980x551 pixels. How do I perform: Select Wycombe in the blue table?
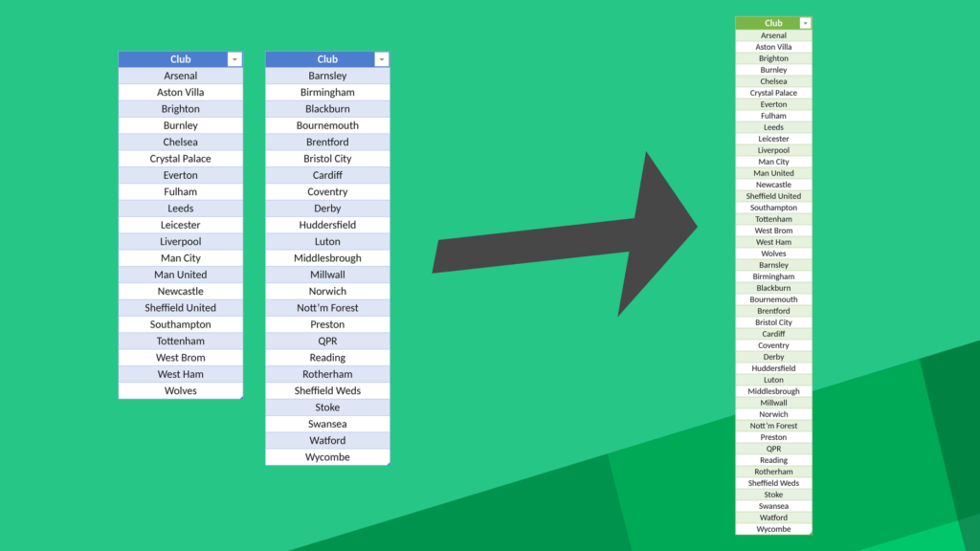tap(327, 456)
